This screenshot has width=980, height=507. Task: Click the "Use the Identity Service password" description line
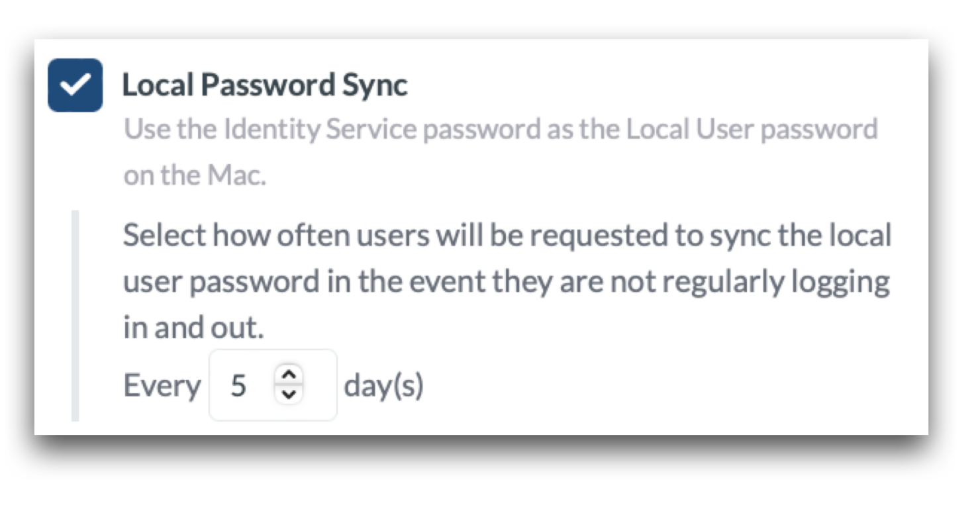point(501,130)
